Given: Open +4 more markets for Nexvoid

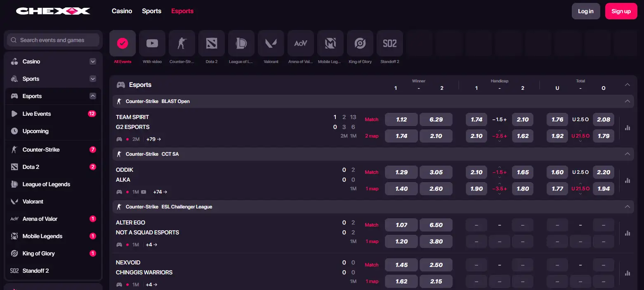Looking at the screenshot, I should 151,285.
